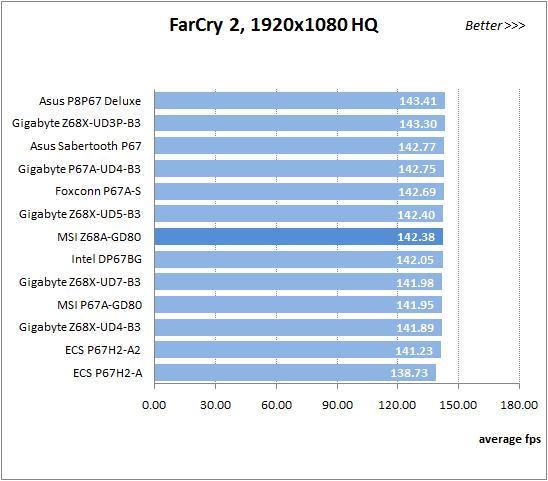Click the axis tick label 30.00
The height and width of the screenshot is (481, 548).
[x=215, y=405]
